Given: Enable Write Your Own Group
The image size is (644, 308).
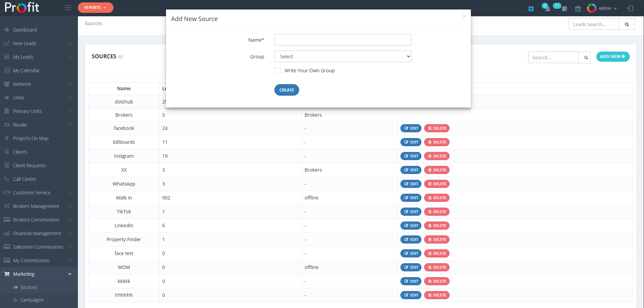Looking at the screenshot, I should tap(277, 70).
